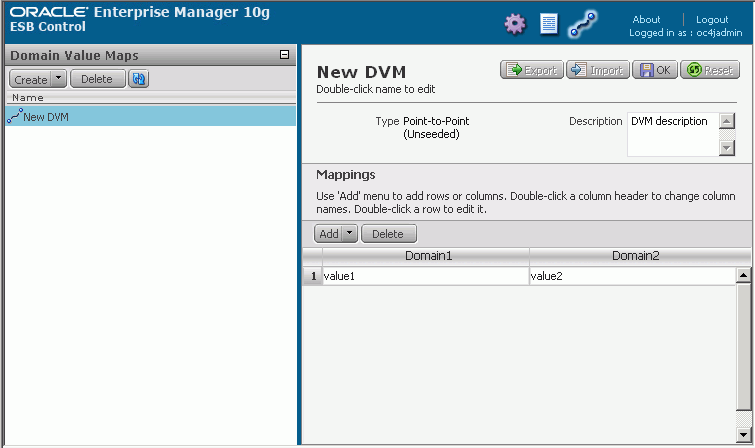Click the Point-to-Point (Unseeded) type text

pyautogui.click(x=436, y=128)
